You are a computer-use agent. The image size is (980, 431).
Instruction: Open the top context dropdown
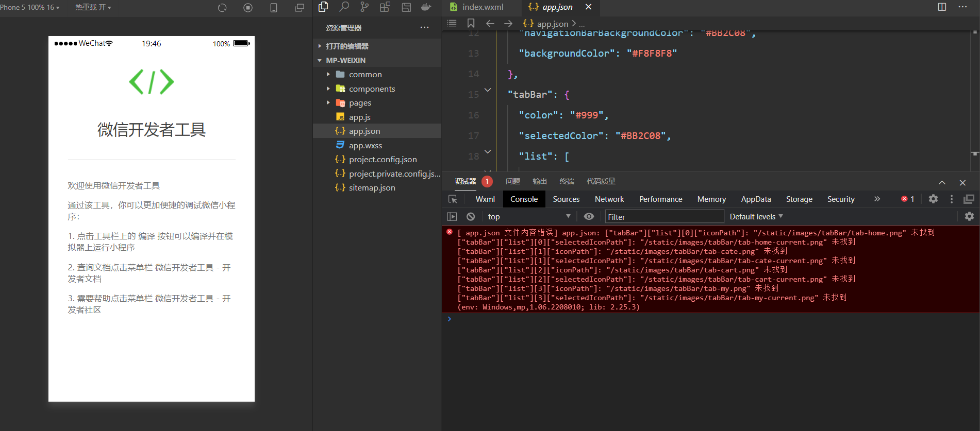pyautogui.click(x=529, y=217)
